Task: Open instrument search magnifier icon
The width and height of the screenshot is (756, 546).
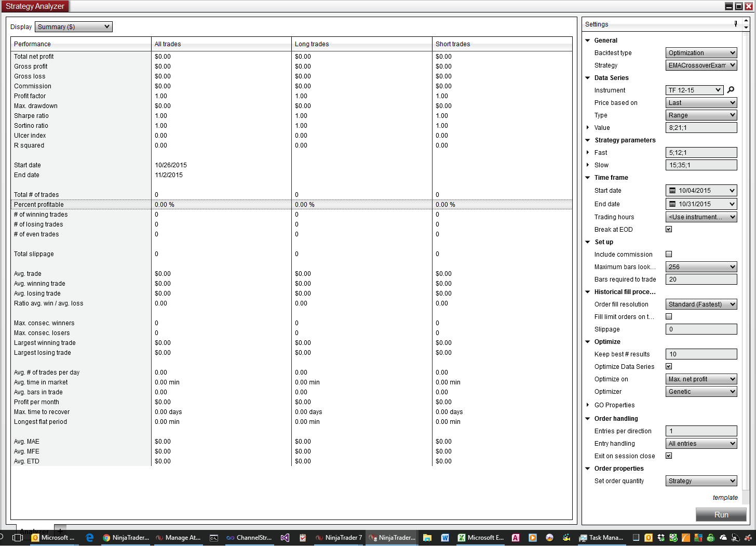Action: (731, 90)
